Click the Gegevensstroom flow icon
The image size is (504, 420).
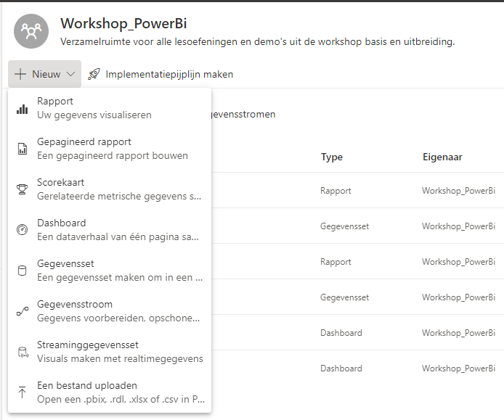click(23, 311)
